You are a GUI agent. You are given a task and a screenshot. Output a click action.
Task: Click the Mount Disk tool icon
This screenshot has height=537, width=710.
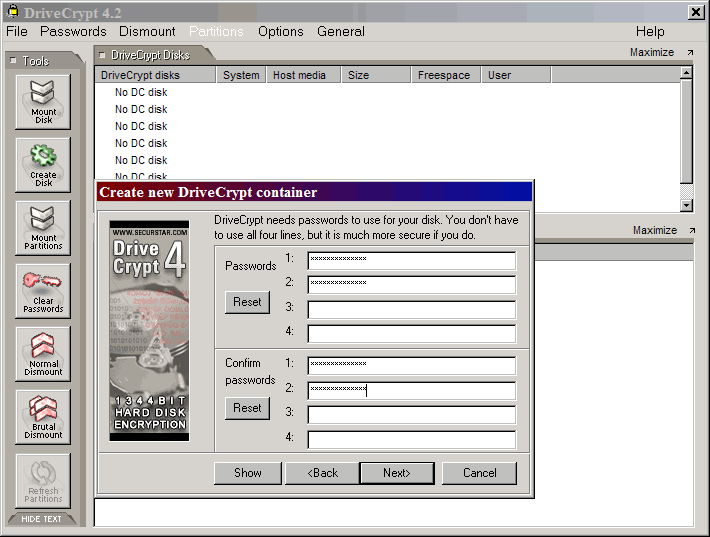[43, 102]
